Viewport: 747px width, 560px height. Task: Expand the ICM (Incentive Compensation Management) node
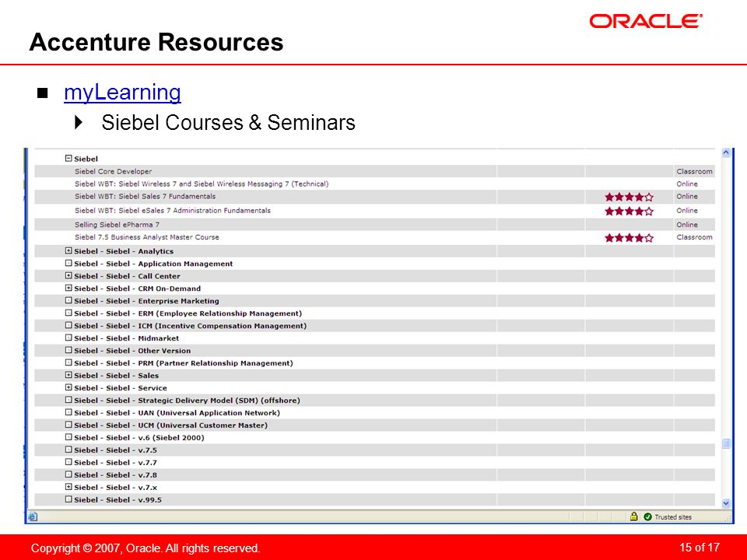pyautogui.click(x=68, y=325)
